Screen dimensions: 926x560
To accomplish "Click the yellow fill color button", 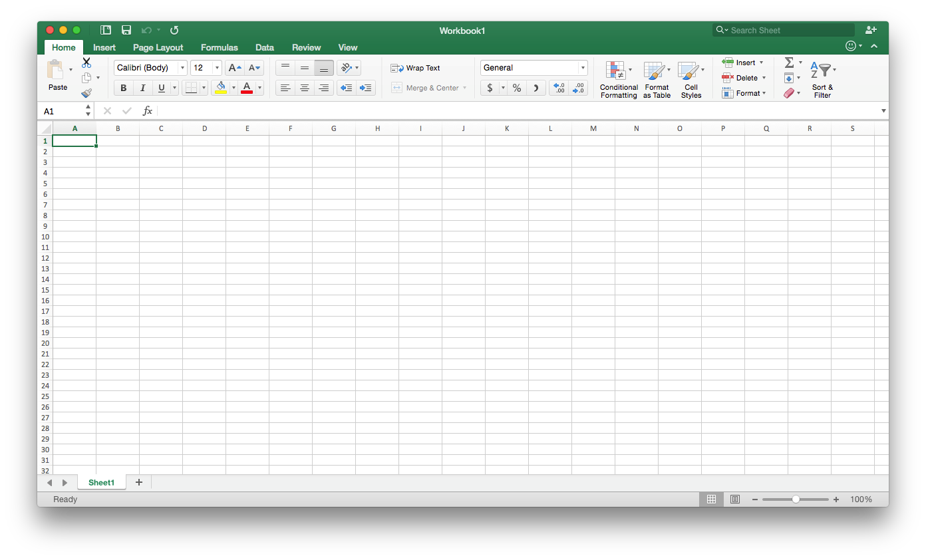I will [x=221, y=88].
